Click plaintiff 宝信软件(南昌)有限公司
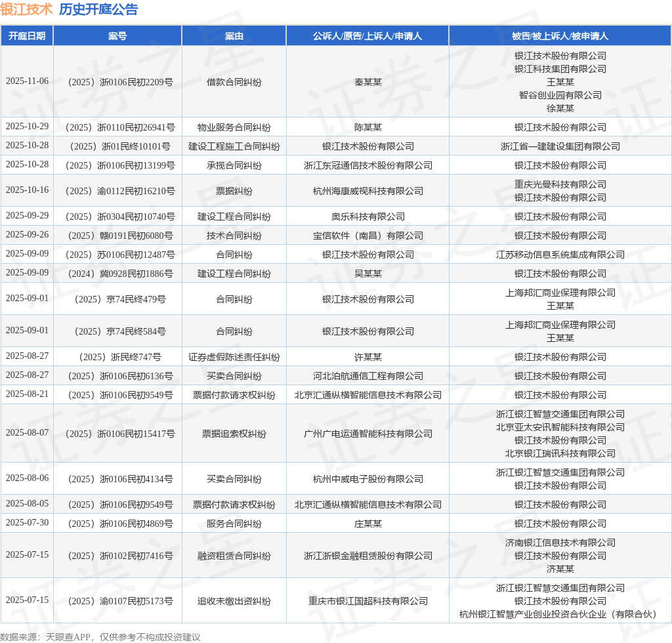This screenshot has width=672, height=643. tap(368, 236)
